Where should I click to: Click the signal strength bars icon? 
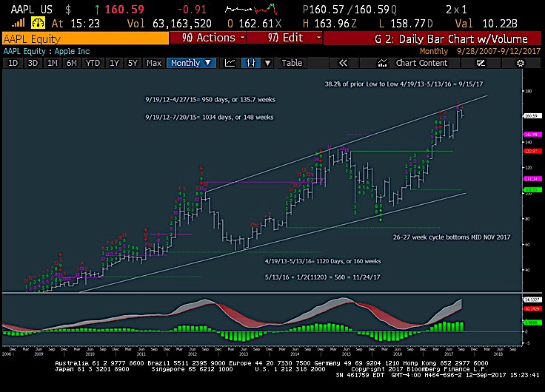point(18,23)
